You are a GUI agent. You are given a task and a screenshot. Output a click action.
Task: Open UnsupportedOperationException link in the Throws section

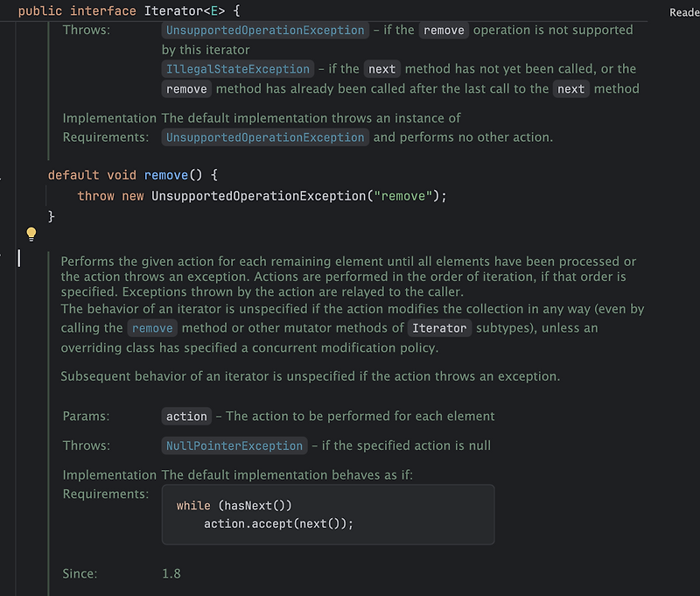[265, 31]
